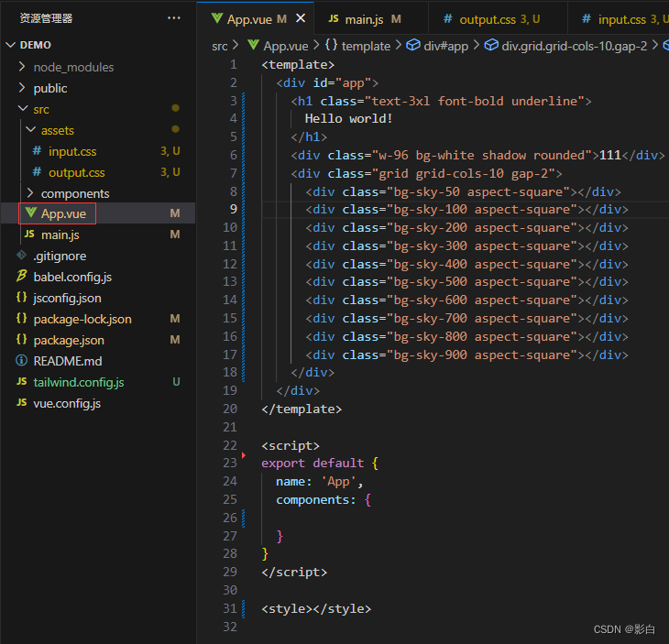Click the div.grid.grid-cols-10.gap-2 breadcrumb
The width and height of the screenshot is (669, 644).
(x=575, y=46)
